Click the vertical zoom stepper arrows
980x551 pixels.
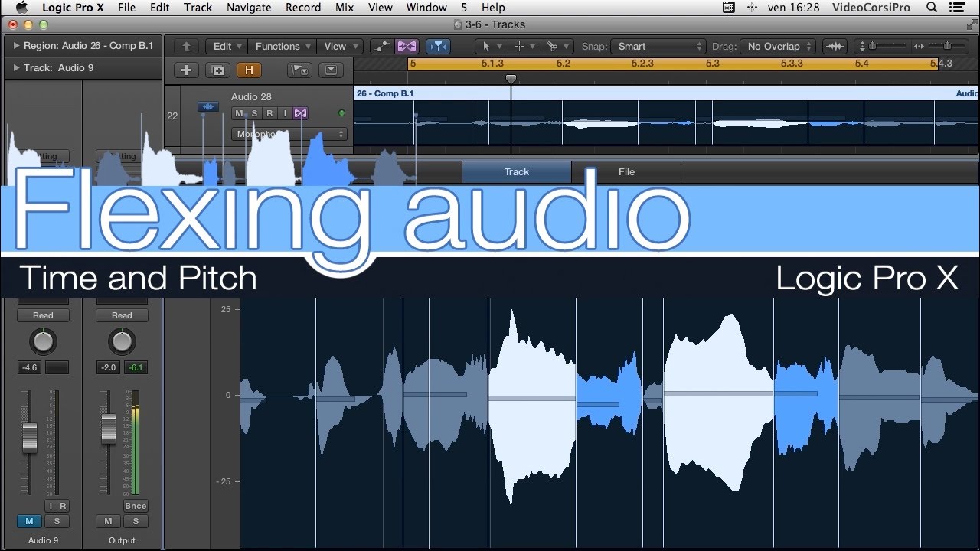[863, 46]
